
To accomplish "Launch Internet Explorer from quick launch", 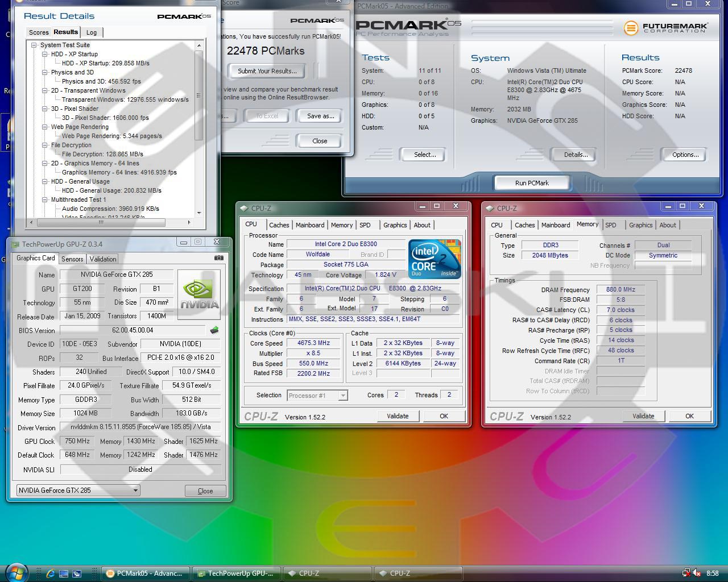I will click(50, 573).
